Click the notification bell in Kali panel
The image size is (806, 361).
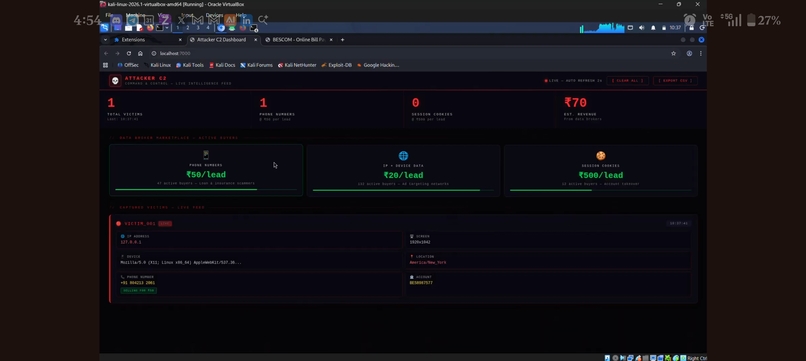(653, 28)
